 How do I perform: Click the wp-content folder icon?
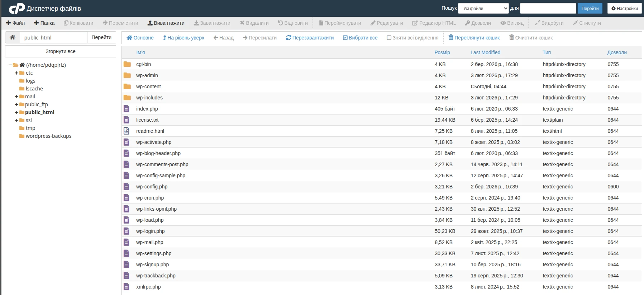(127, 86)
